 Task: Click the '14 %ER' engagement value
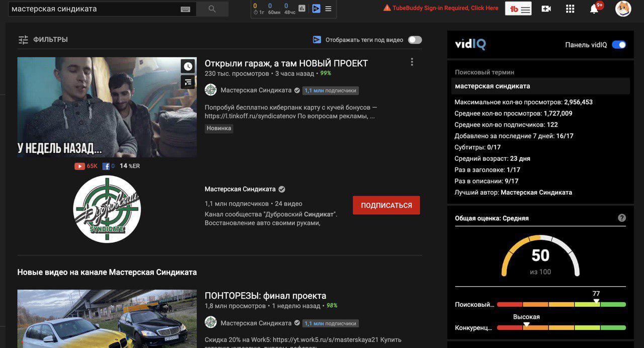click(x=130, y=166)
